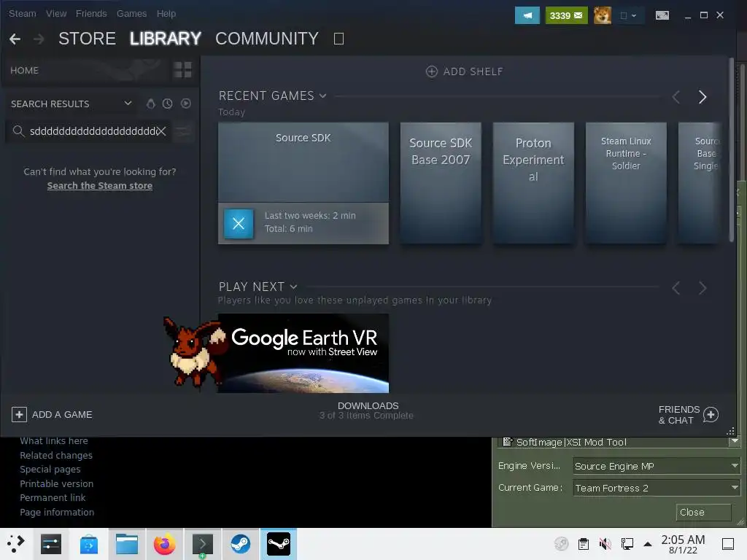Open the COMMUNITY tab
The width and height of the screenshot is (747, 560).
click(267, 39)
